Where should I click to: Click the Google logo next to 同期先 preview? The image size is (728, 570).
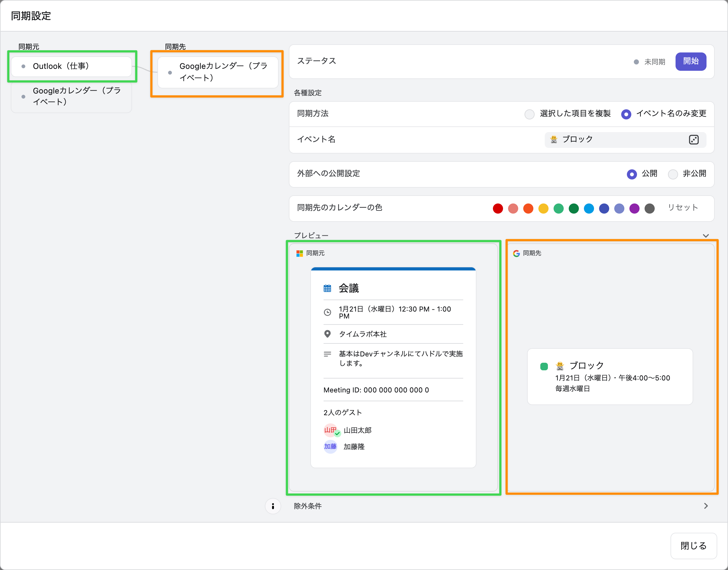click(x=517, y=254)
